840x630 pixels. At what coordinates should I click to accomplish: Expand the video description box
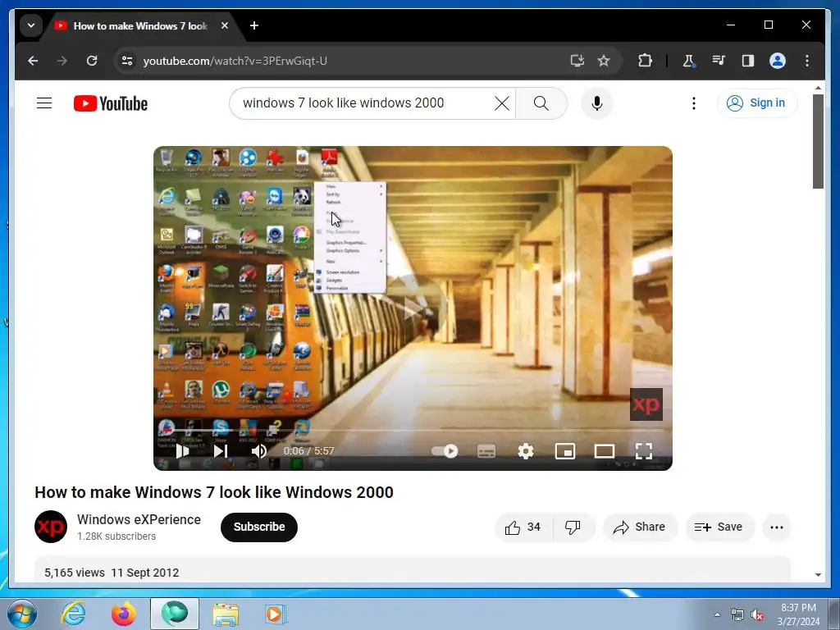pyautogui.click(x=413, y=569)
